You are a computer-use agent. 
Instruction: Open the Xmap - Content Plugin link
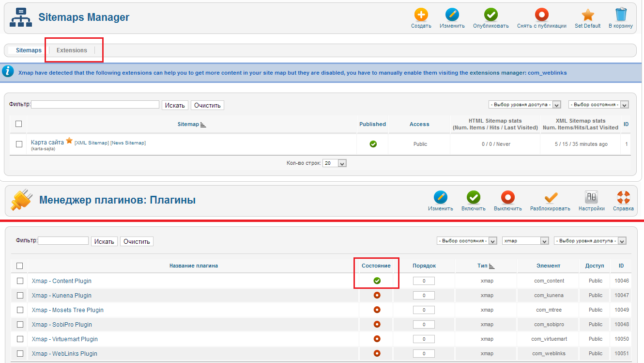coord(61,281)
